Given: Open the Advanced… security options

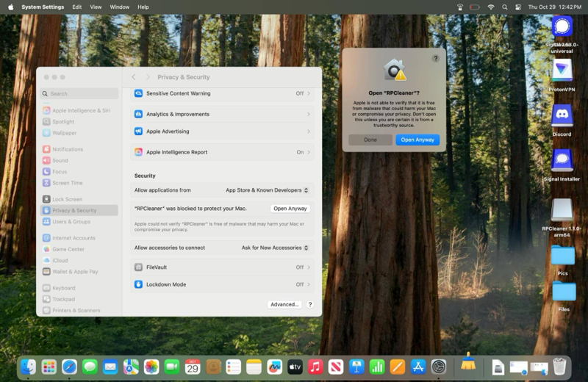Looking at the screenshot, I should click(284, 304).
